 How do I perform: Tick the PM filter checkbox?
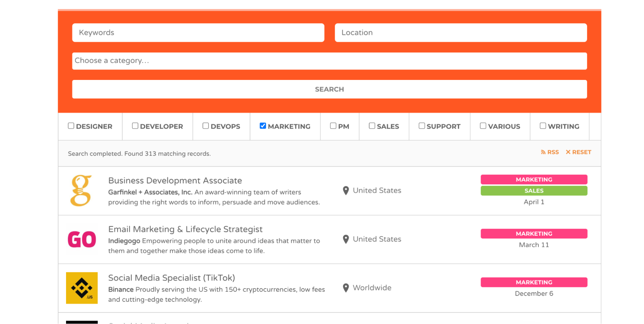coord(333,126)
